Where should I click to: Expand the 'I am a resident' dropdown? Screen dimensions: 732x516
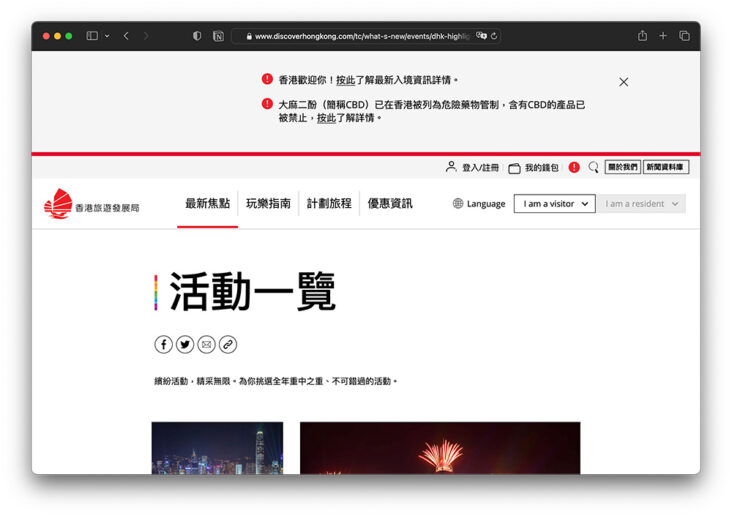pos(643,204)
